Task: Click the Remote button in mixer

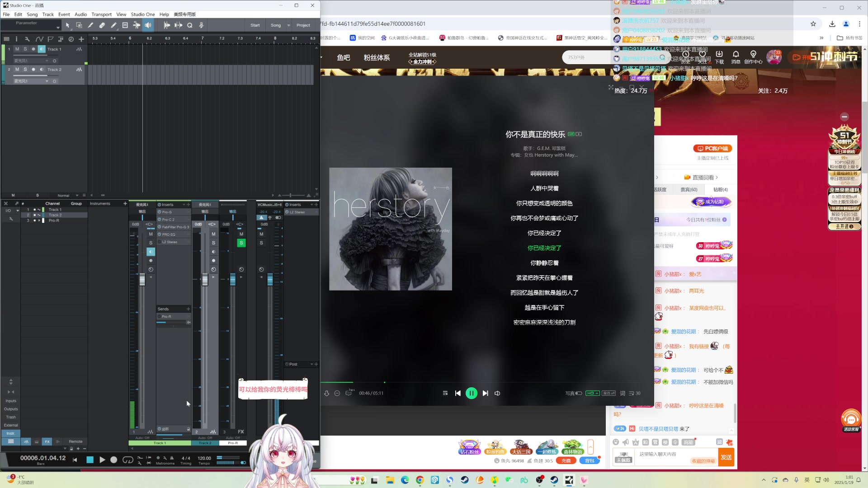Action: 75,441
